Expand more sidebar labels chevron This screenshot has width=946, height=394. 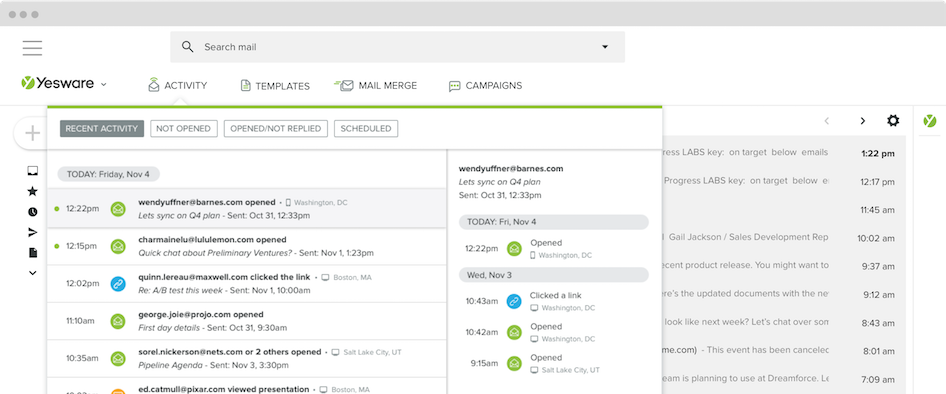click(33, 273)
